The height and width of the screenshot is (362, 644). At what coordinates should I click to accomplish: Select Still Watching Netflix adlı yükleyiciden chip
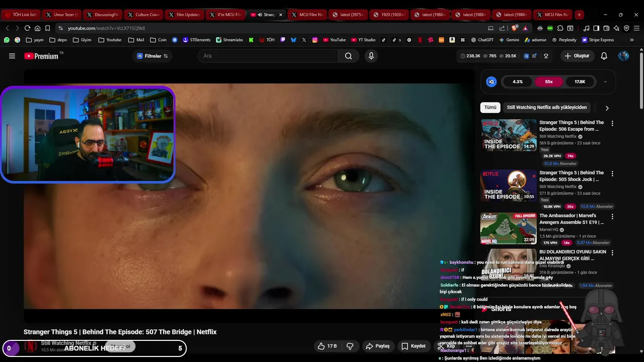pos(546,107)
